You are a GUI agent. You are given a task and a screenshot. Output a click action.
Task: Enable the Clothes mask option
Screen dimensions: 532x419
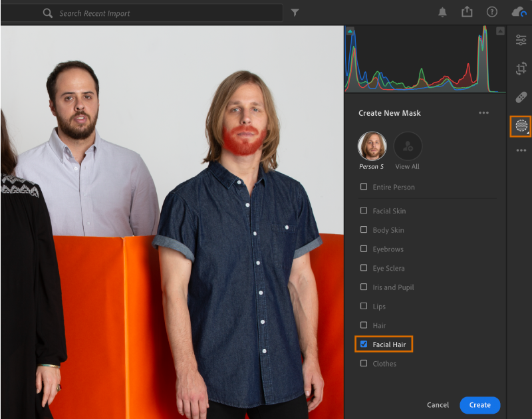363,363
